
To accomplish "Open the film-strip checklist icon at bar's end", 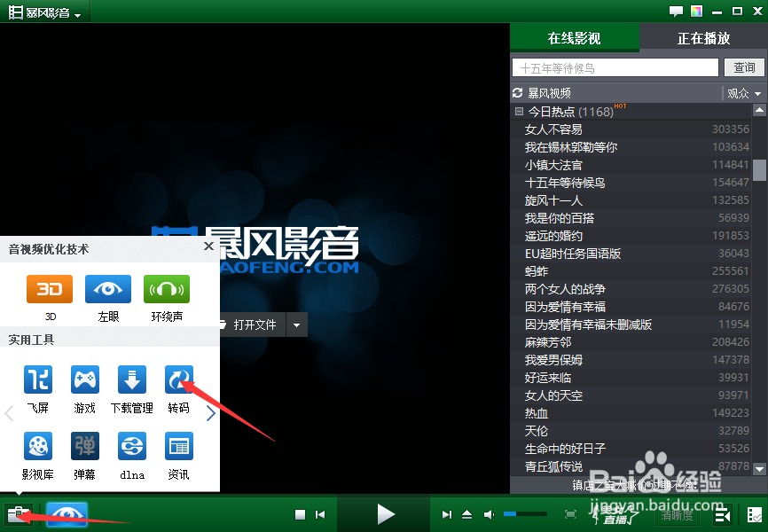I will pos(755,515).
